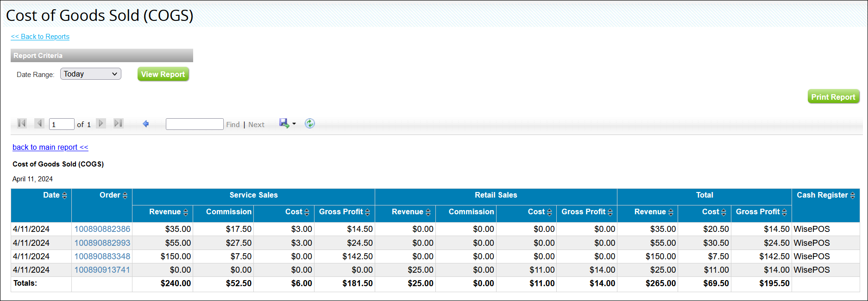The width and height of the screenshot is (868, 301).
Task: Click the View Report button
Action: [163, 74]
